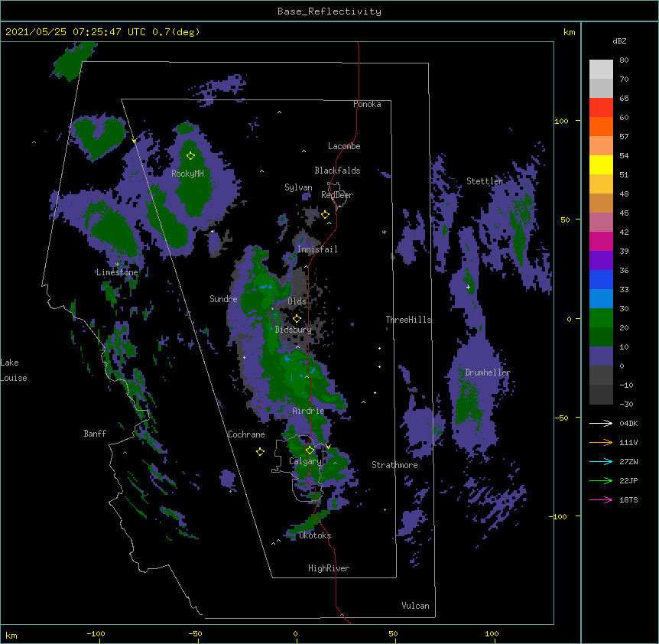
Task: Click the HighRiver label
Action: (329, 568)
